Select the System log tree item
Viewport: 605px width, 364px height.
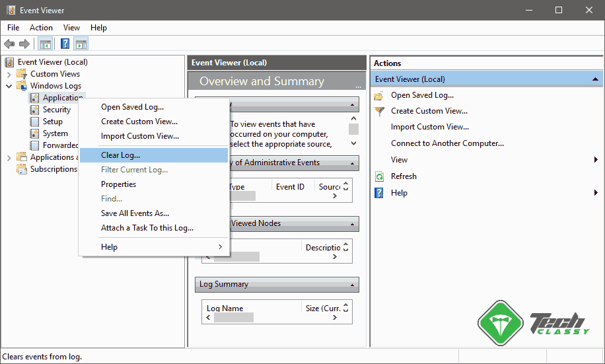55,133
